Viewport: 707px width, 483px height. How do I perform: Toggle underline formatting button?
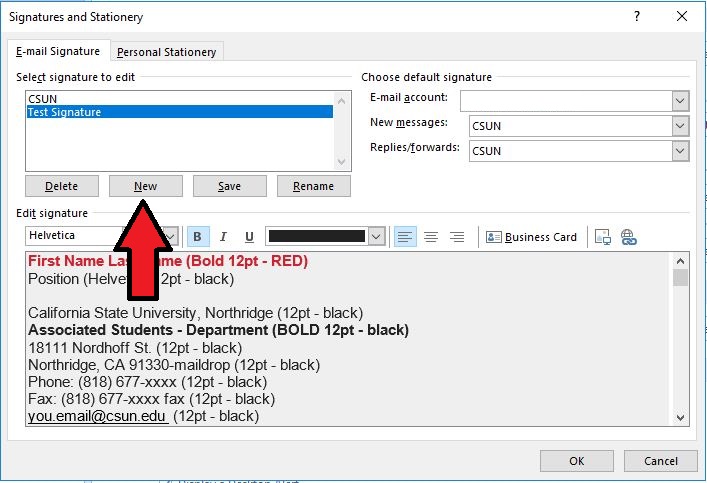[x=249, y=237]
